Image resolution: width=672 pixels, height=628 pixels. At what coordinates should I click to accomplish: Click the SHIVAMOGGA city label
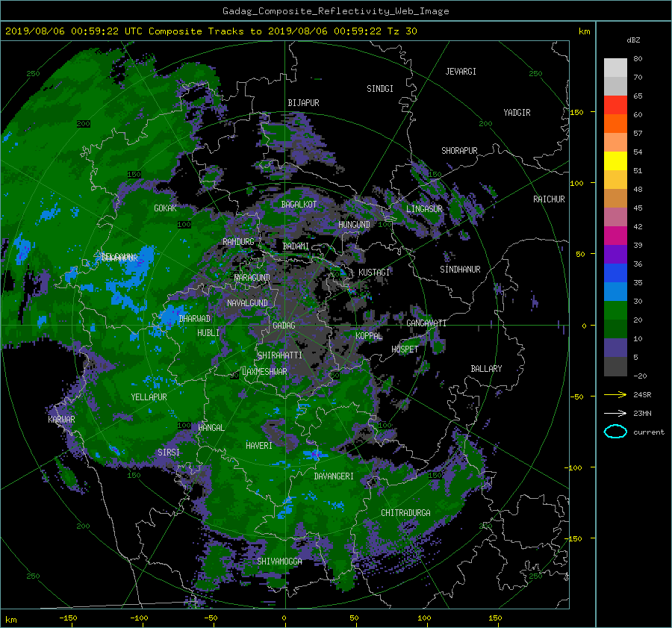(x=279, y=562)
